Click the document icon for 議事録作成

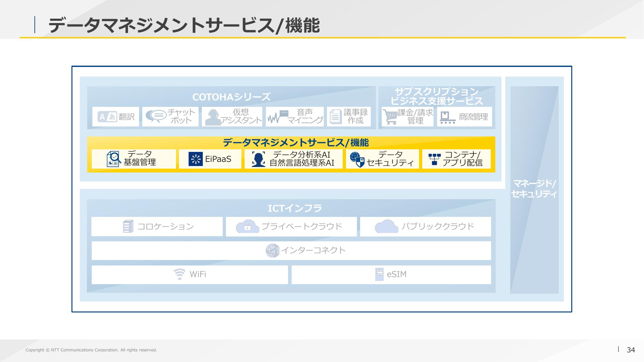click(x=335, y=116)
